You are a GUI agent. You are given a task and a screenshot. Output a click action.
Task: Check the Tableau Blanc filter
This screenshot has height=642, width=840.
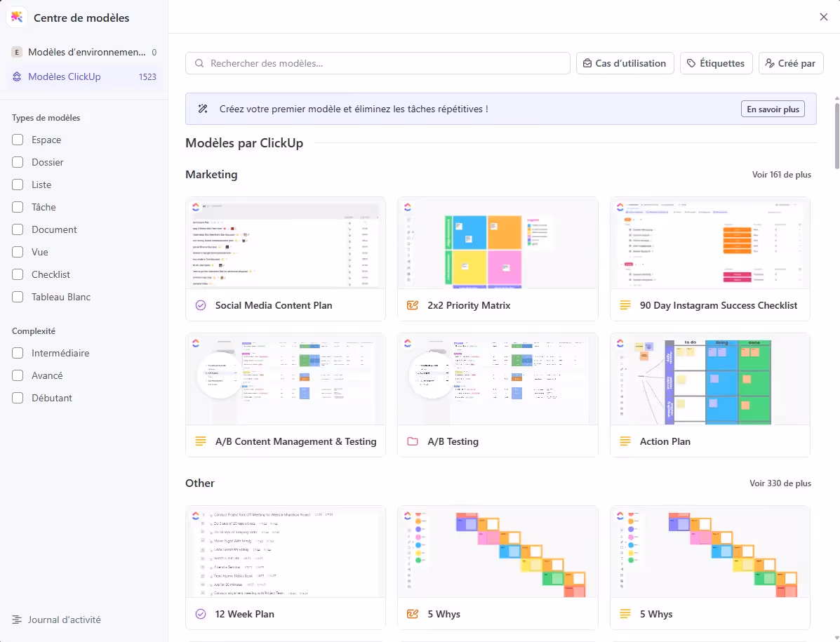click(18, 297)
